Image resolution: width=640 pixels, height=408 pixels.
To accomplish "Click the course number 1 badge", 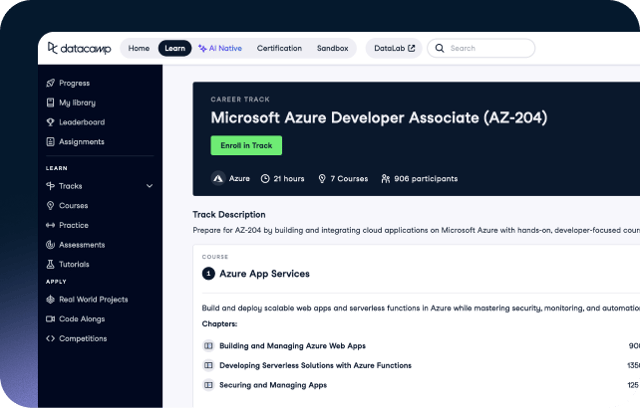I will pyautogui.click(x=209, y=273).
